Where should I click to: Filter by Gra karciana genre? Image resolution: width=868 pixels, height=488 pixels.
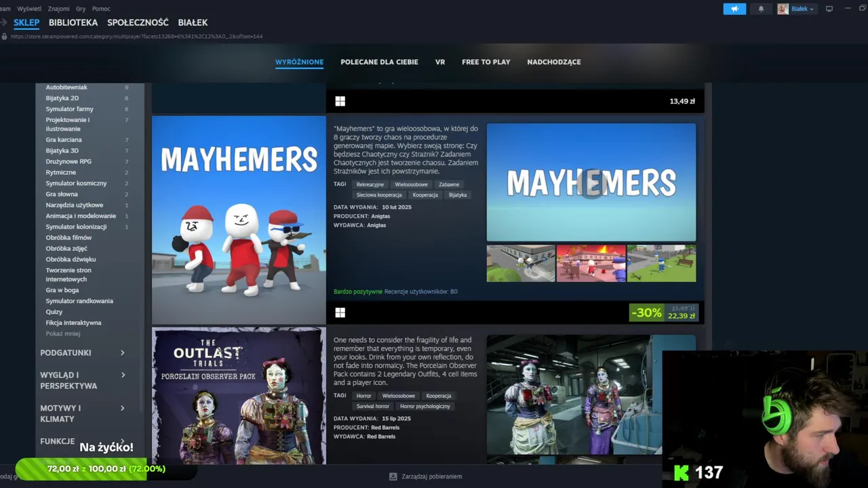pos(64,140)
